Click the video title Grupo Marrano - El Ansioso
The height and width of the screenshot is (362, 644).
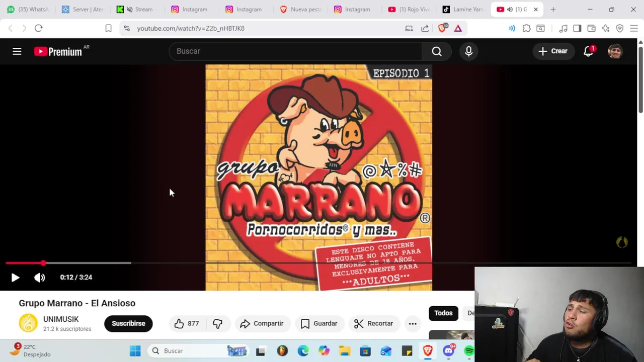[77, 303]
